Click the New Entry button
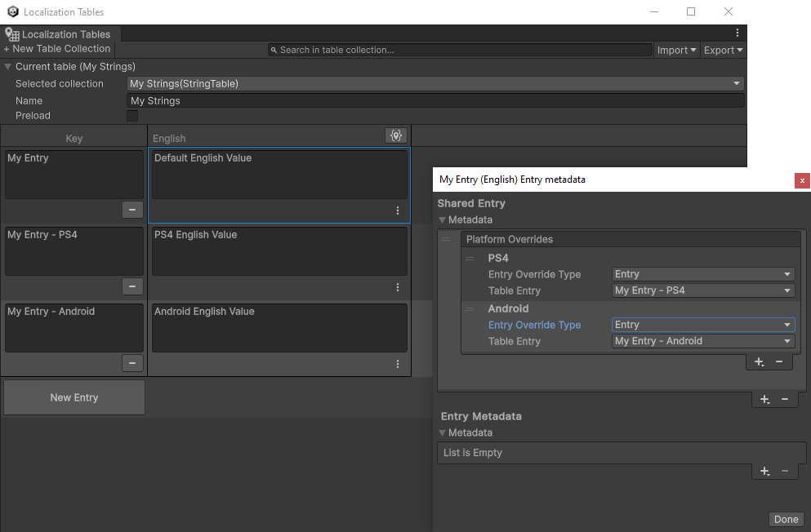The height and width of the screenshot is (532, 811). [x=74, y=397]
